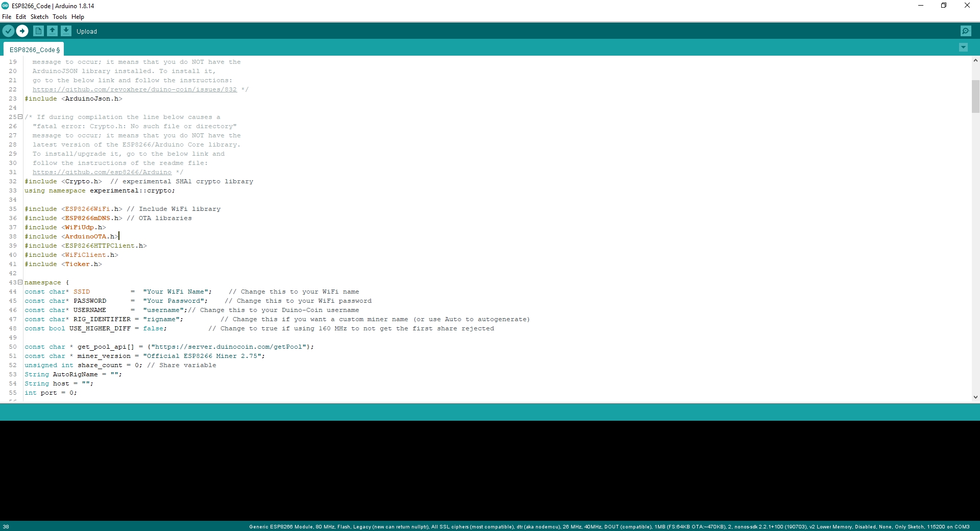Open the tab list dropdown arrow

pos(963,47)
